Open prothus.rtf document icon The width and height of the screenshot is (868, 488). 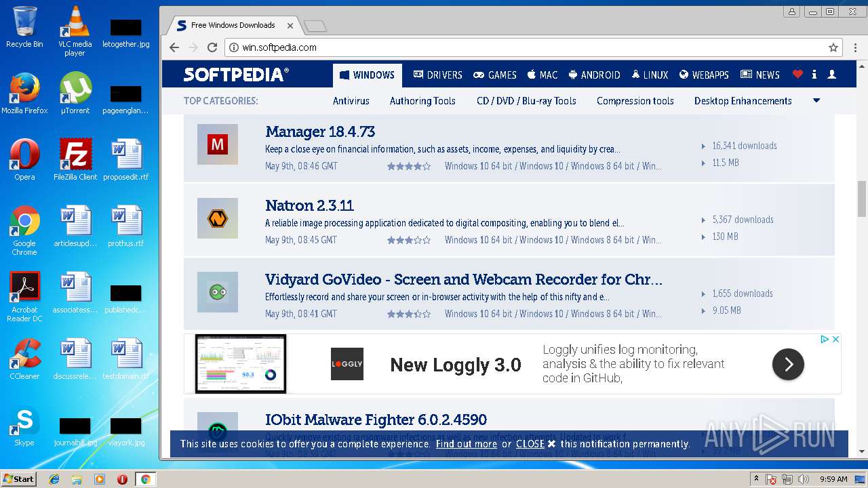(x=125, y=226)
